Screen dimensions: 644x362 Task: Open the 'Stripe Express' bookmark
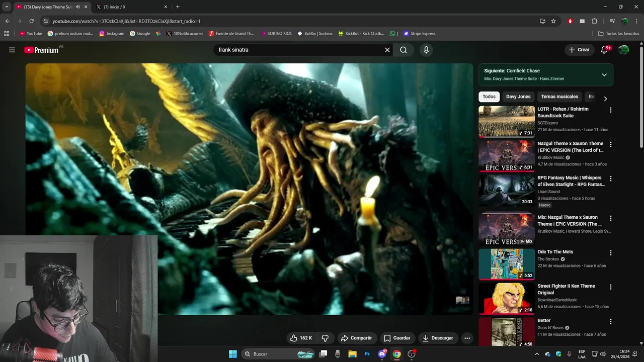(420, 34)
